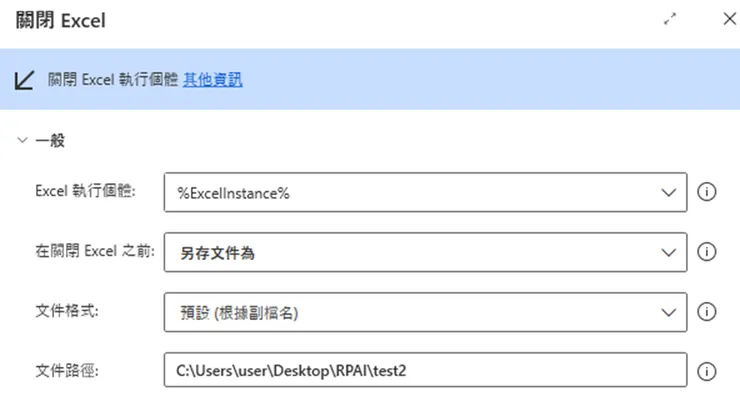Screen dimensions: 740x412
Task: Open the 在關閉 Excel 之前 dropdown
Action: click(425, 252)
